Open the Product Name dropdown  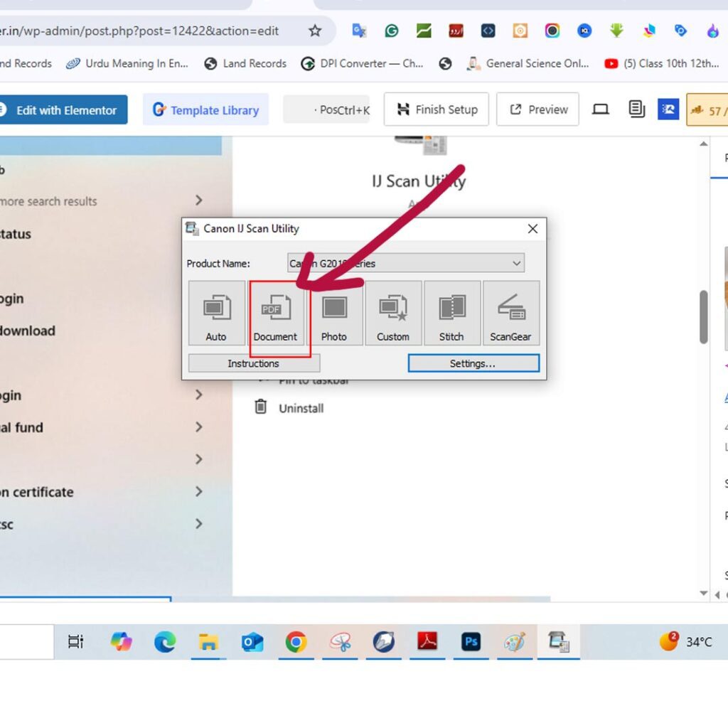pyautogui.click(x=406, y=263)
